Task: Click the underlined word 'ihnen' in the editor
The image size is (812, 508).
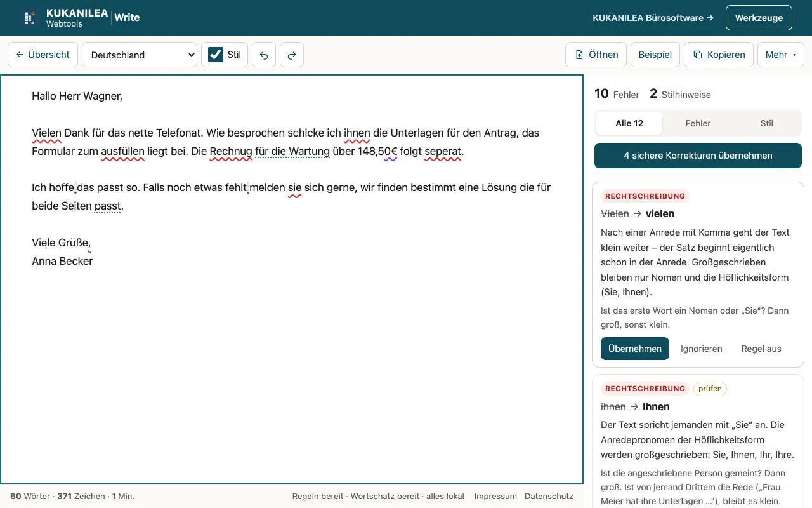Action: [357, 133]
